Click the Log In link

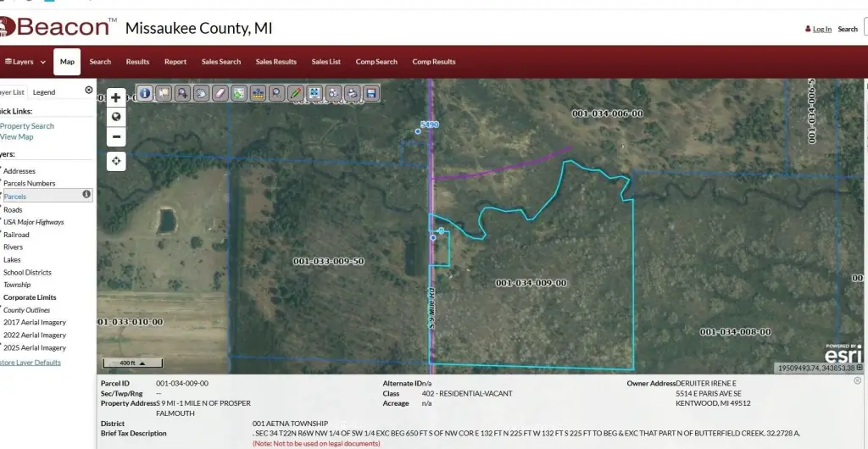pyautogui.click(x=821, y=29)
